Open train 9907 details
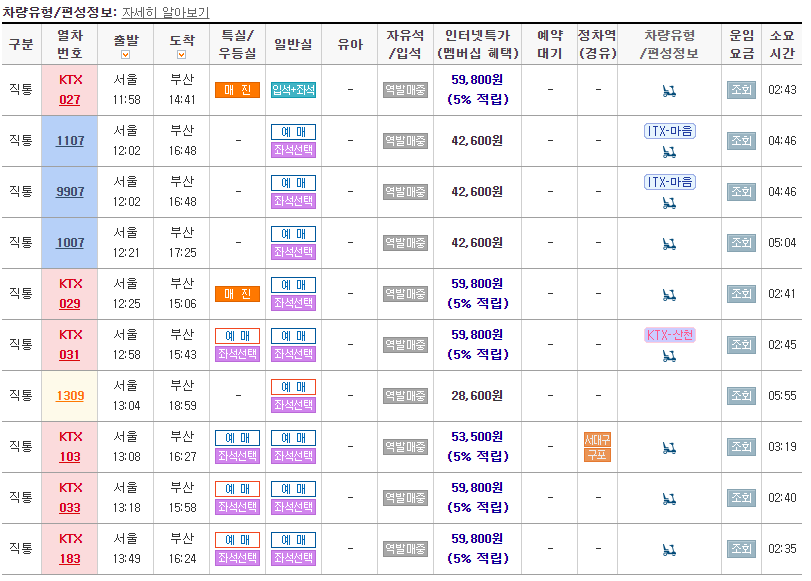 click(70, 192)
